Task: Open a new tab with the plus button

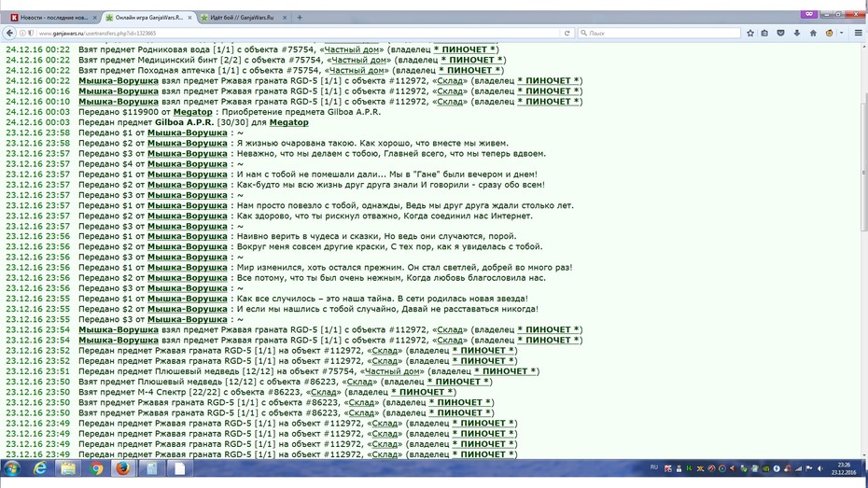Action: pyautogui.click(x=300, y=18)
